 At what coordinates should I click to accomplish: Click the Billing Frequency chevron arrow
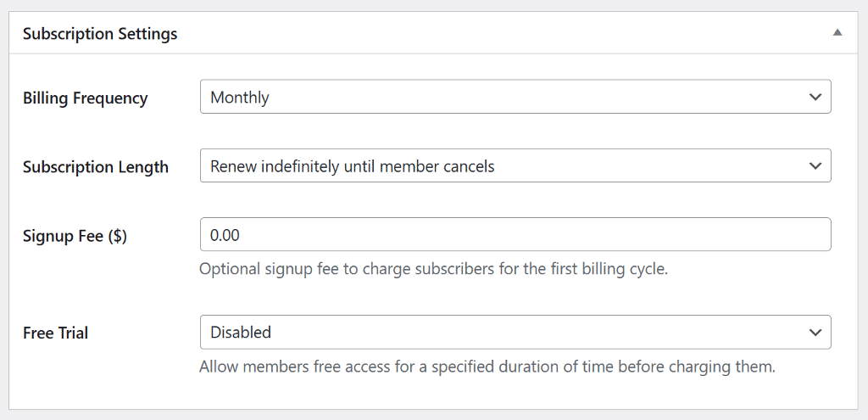pos(815,98)
